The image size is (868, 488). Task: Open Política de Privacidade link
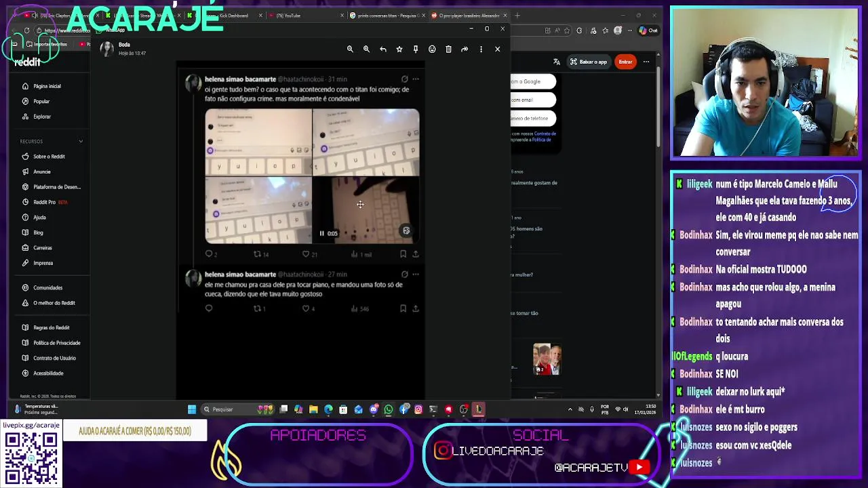(57, 343)
